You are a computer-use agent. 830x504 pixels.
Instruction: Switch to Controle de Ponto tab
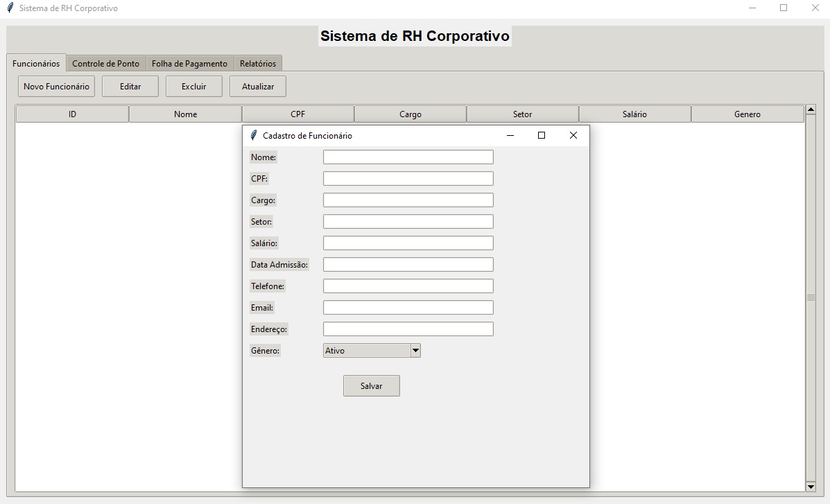pos(105,63)
